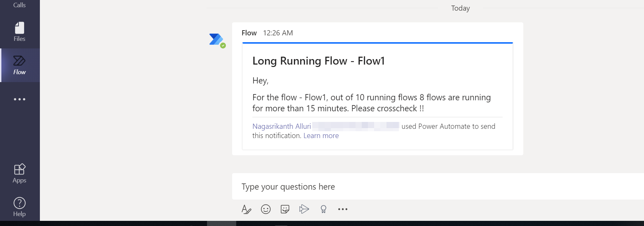Open the text Format options icon

coord(246,209)
